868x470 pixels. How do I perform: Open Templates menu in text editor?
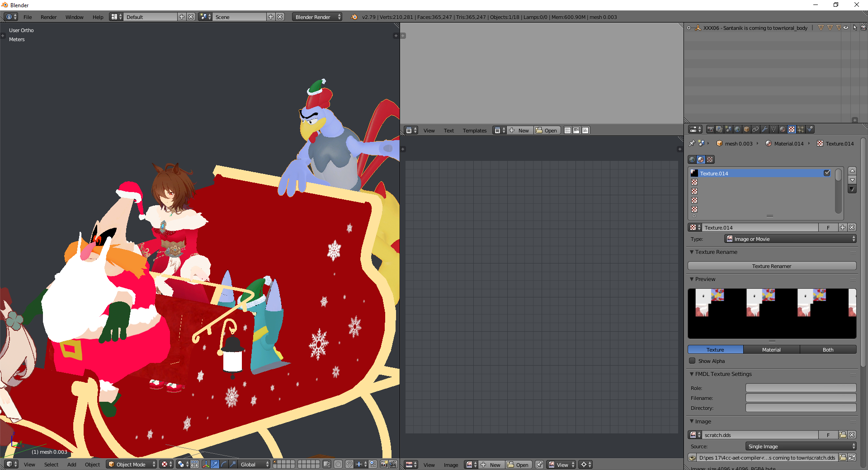click(475, 130)
